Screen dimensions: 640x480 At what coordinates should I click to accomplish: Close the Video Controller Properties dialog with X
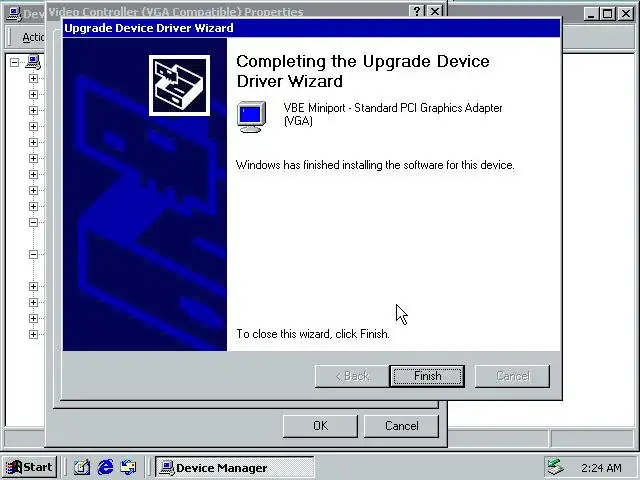(x=435, y=11)
